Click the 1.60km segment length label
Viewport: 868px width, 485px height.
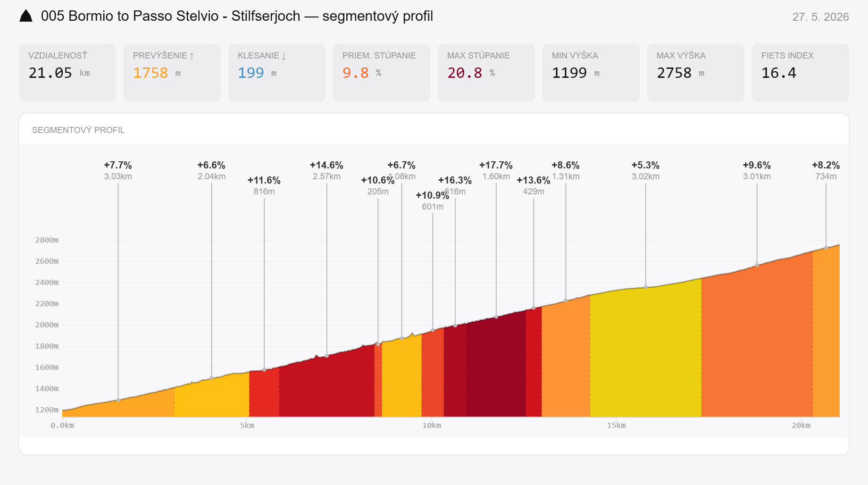click(496, 176)
